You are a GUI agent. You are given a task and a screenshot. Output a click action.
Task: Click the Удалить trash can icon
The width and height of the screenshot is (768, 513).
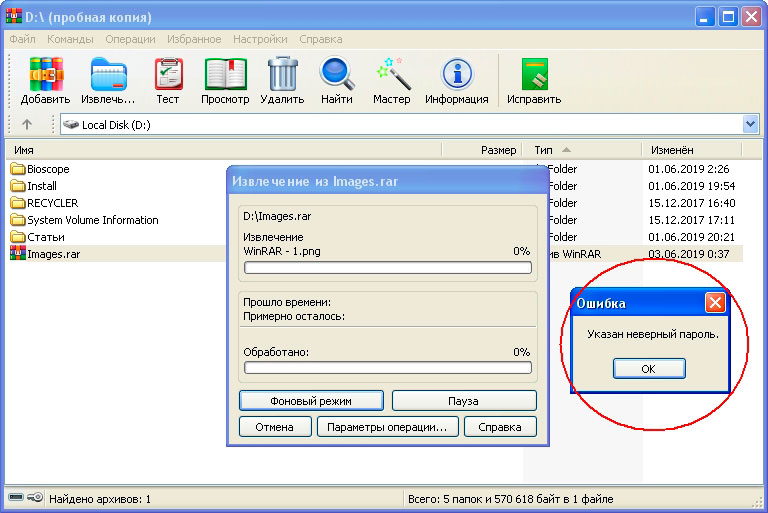coord(283,74)
